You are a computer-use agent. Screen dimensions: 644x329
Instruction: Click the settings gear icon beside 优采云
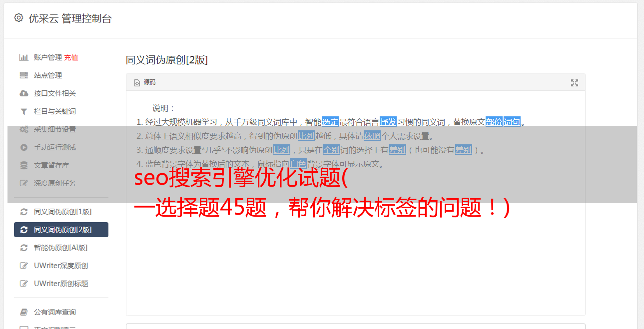tap(18, 18)
